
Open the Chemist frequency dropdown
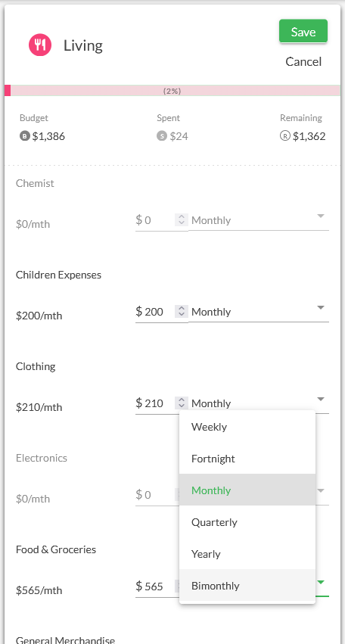click(258, 220)
